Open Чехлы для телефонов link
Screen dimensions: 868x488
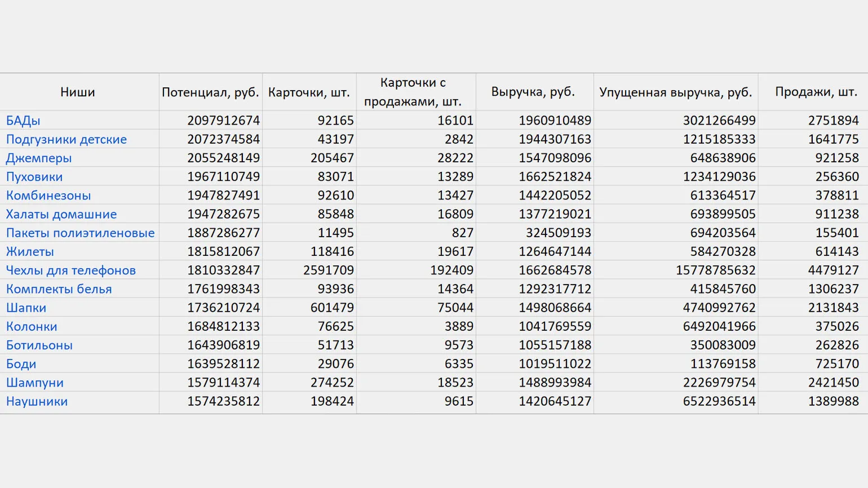71,270
